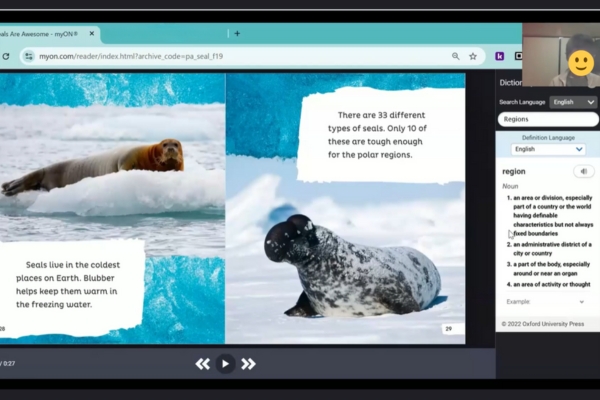
Task: Bookmark this page with the star icon
Action: [473, 57]
